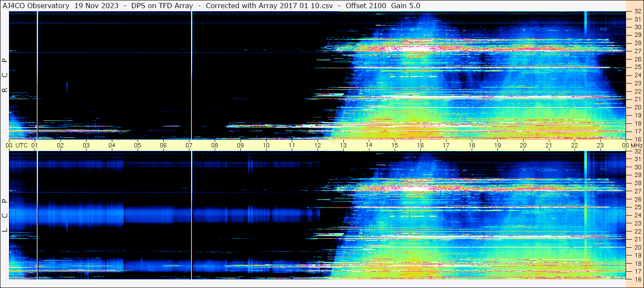The width and height of the screenshot is (644, 288).
Task: Click the 07 hour label on time axis
Action: (189, 145)
